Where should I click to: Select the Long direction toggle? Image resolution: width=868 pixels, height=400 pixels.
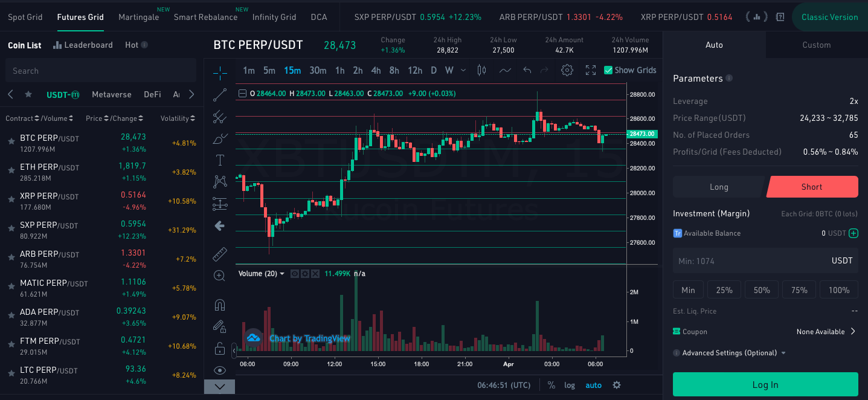(x=719, y=187)
